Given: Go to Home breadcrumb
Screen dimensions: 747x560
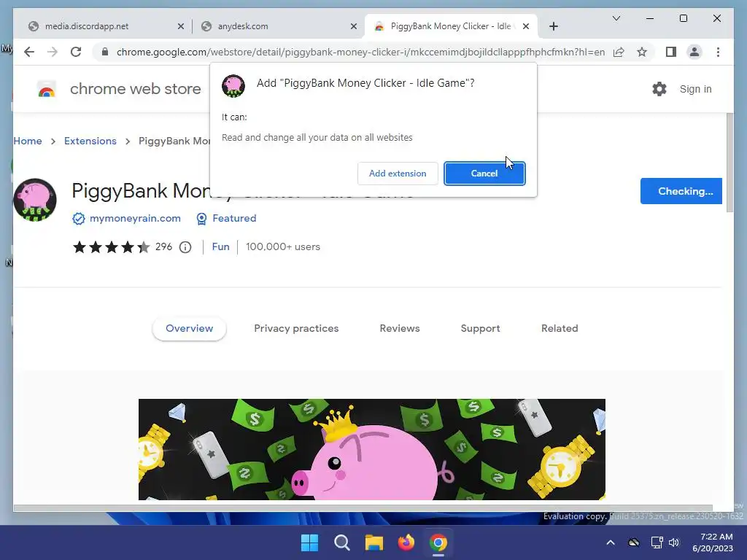Looking at the screenshot, I should (28, 141).
